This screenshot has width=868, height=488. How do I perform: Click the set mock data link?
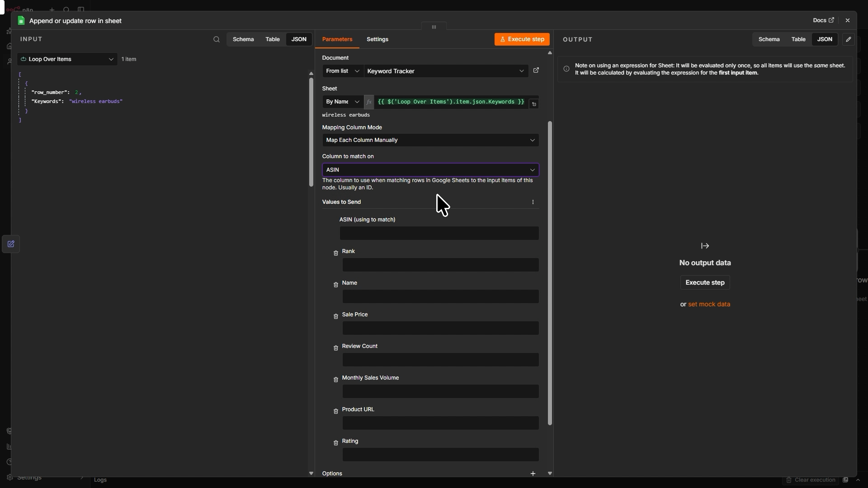click(x=709, y=305)
